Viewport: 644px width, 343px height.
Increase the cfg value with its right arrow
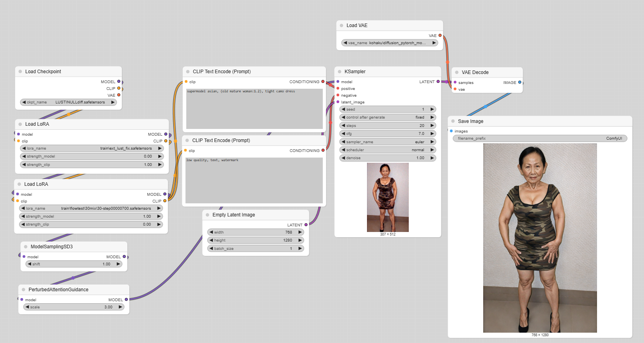coord(432,134)
